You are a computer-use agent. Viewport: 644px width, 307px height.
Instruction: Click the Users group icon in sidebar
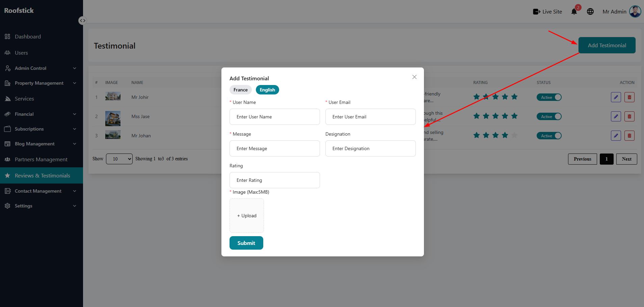[7, 53]
